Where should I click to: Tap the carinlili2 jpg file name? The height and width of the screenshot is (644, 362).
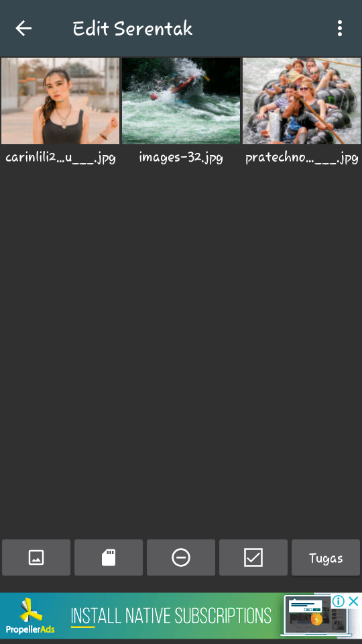coord(60,158)
